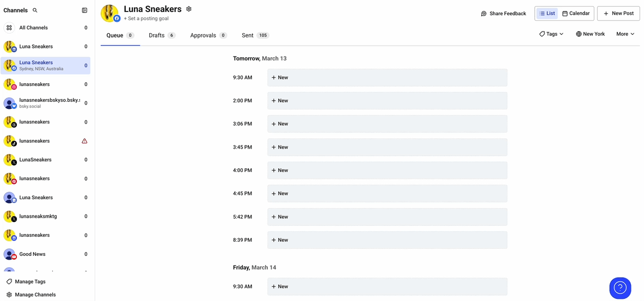Open the channel search magnifier icon
Screen dimensions: 644x301
click(35, 10)
